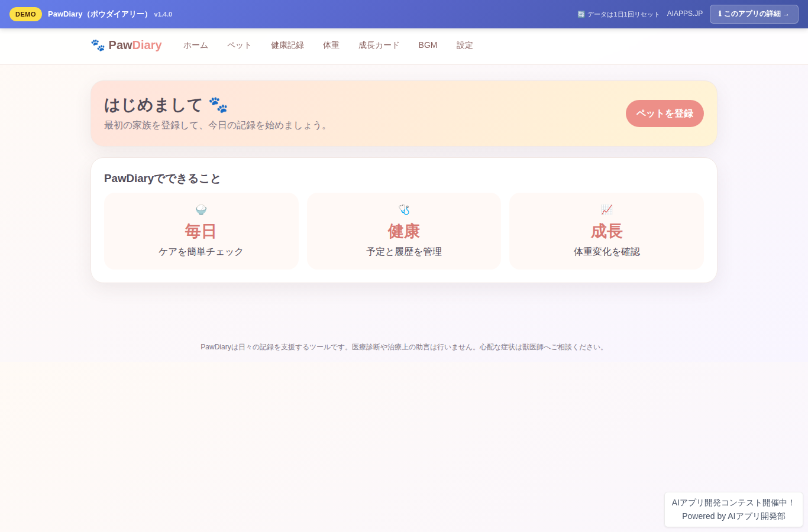
Task: Click the 健康 heading
Action: tap(404, 231)
